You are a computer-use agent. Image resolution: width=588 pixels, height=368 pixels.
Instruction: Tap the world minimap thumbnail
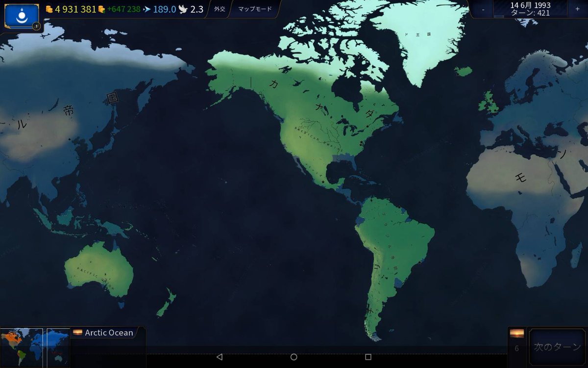22,347
